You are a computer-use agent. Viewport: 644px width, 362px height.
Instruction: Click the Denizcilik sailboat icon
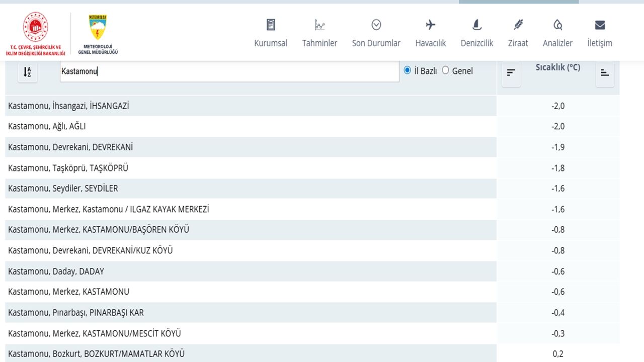click(476, 25)
